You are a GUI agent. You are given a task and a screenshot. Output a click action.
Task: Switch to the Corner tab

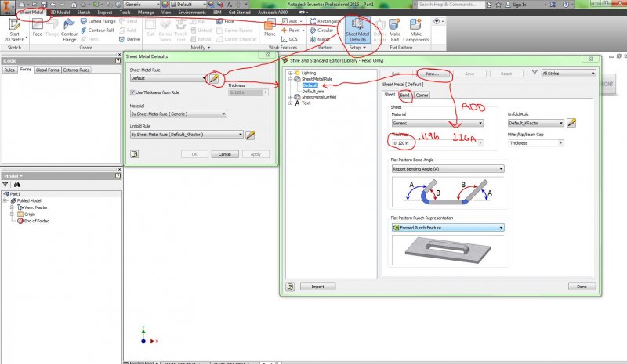pos(422,95)
